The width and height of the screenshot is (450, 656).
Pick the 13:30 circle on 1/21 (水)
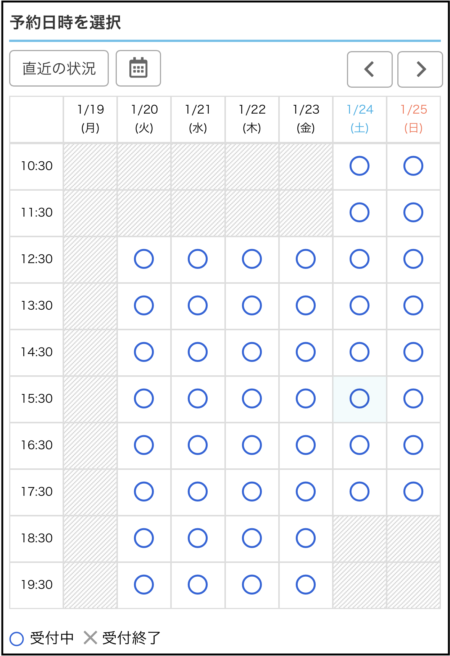[198, 305]
